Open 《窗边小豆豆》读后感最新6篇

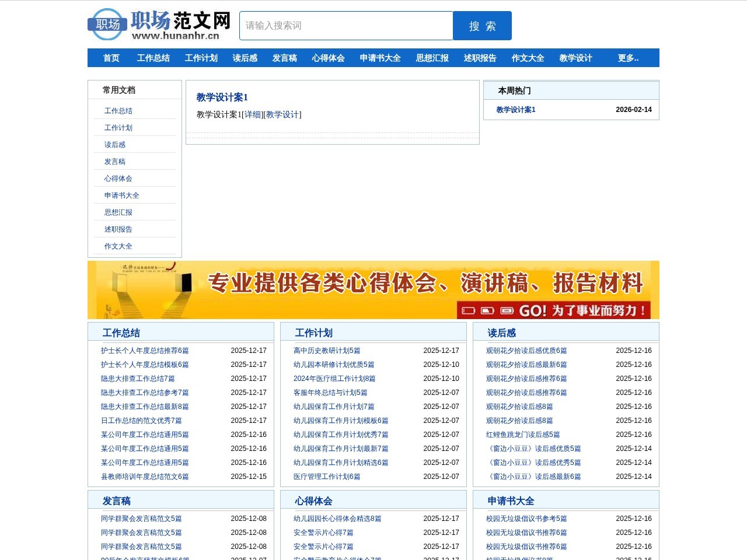click(x=533, y=477)
